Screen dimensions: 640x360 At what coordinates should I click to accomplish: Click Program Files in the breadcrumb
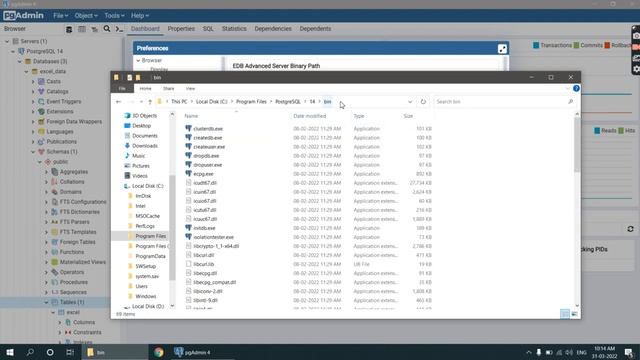click(x=251, y=102)
